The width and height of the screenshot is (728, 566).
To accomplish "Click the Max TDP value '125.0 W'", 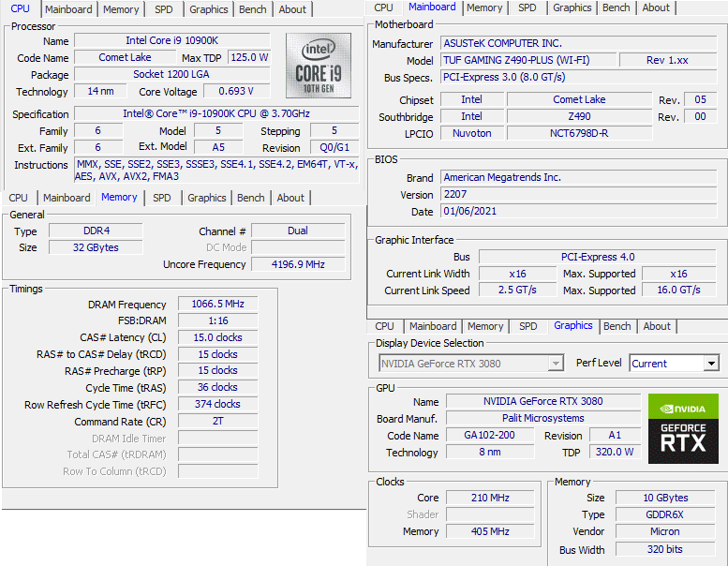I will [249, 57].
